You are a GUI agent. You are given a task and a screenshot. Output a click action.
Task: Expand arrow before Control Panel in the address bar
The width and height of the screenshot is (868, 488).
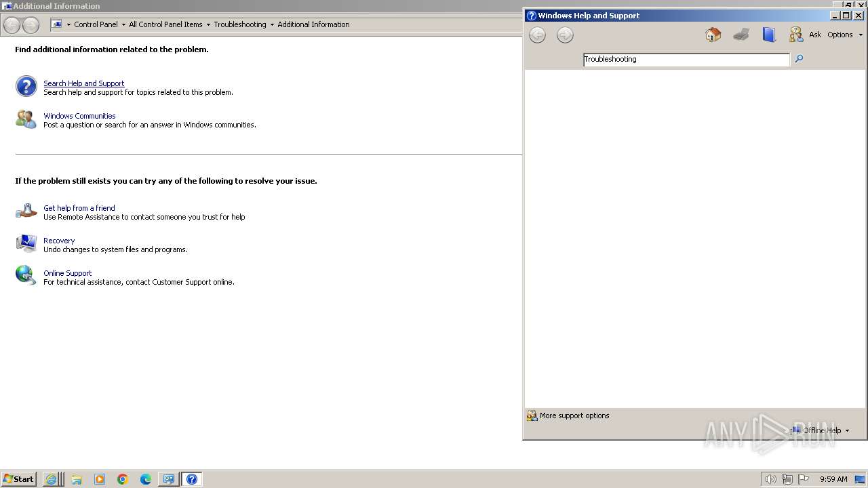tap(68, 24)
